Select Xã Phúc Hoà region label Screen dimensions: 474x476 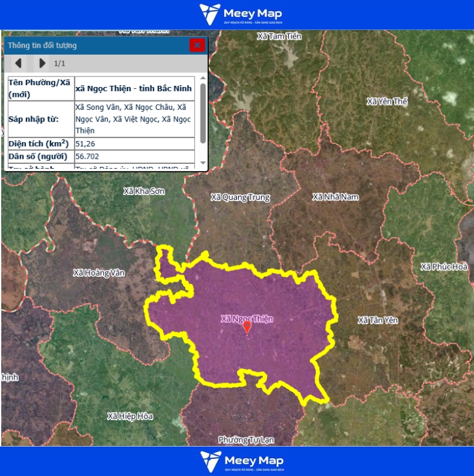coord(444,267)
